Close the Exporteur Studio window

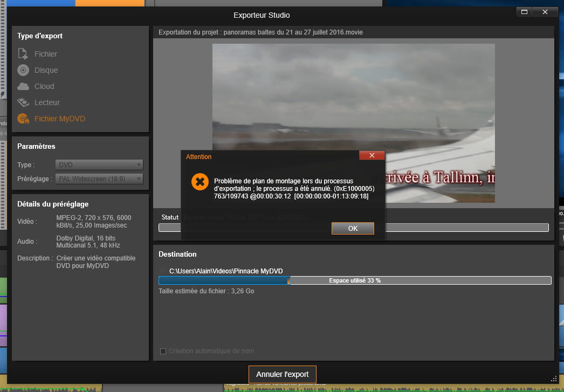[x=545, y=12]
